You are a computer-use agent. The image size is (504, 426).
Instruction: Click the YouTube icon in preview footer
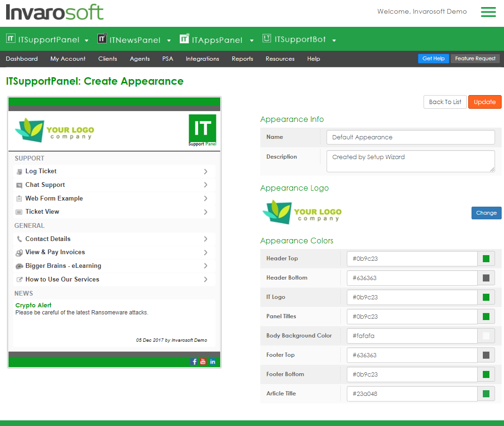point(203,362)
